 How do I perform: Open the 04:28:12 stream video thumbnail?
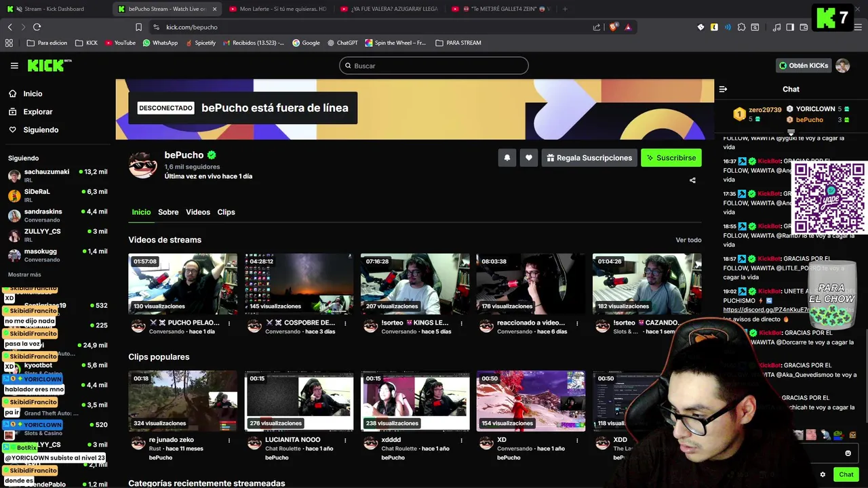coord(299,284)
